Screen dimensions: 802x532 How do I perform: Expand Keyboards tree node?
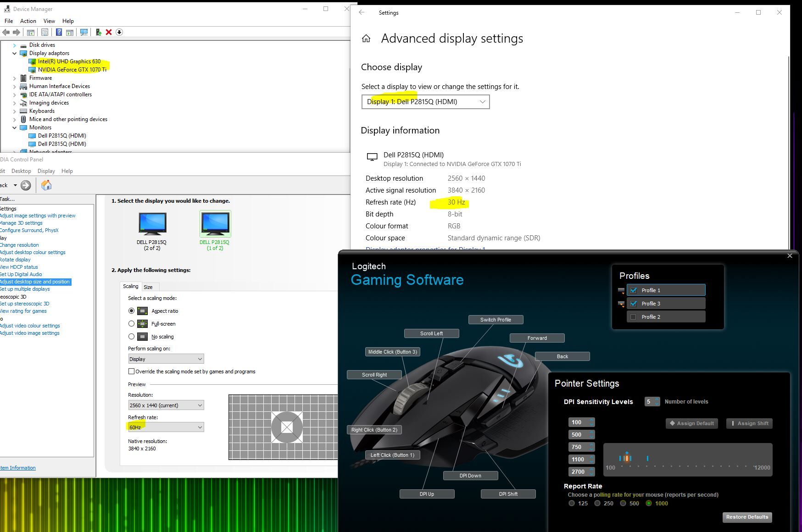(14, 111)
